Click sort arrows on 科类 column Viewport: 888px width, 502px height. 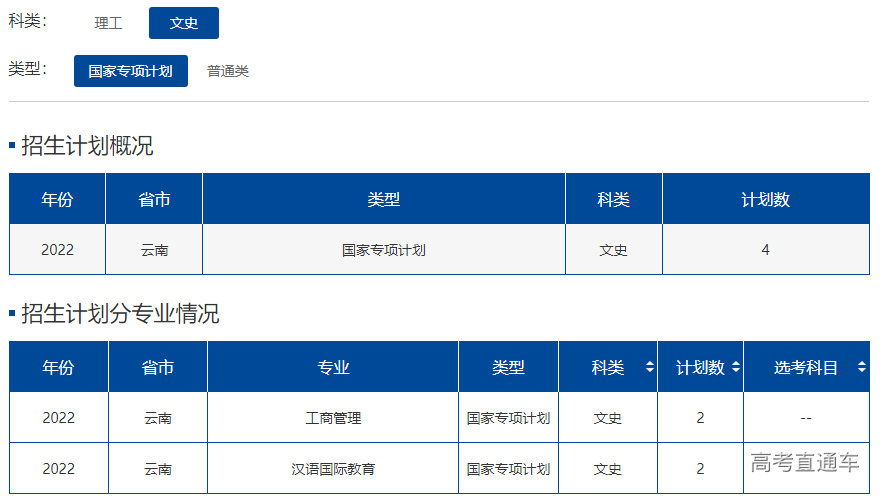(650, 367)
